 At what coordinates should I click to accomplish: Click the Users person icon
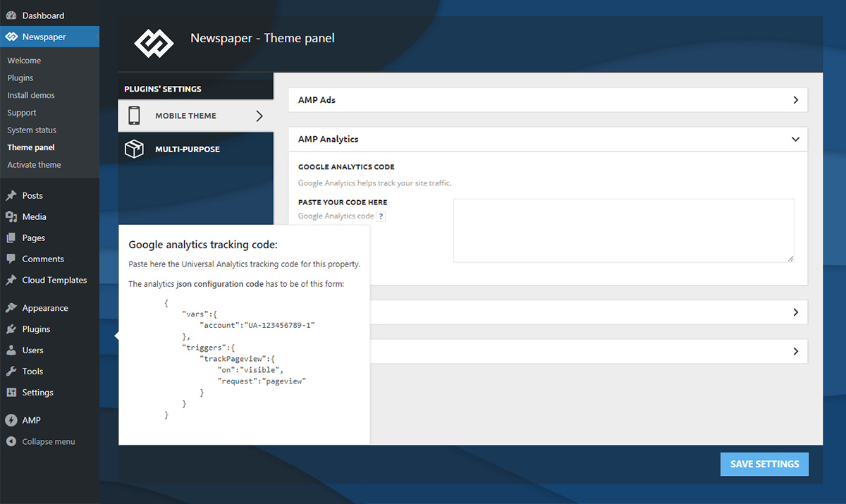click(11, 350)
